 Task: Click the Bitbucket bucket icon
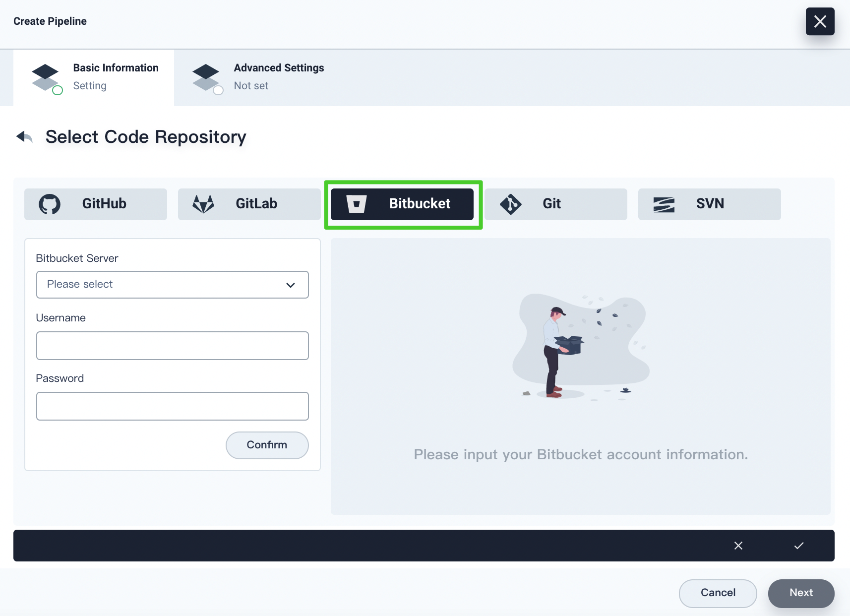pyautogui.click(x=356, y=204)
